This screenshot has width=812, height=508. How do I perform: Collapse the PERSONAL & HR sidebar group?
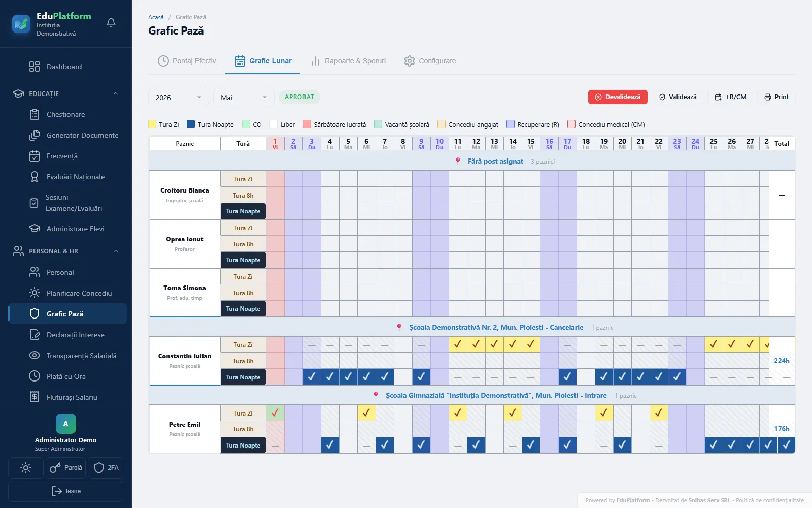tap(66, 251)
